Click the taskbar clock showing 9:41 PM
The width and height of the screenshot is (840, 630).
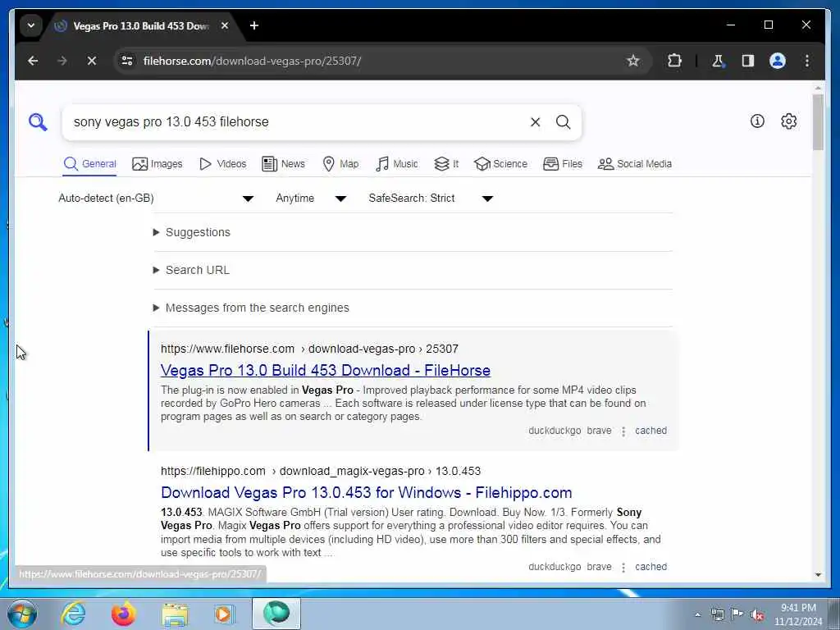click(797, 614)
